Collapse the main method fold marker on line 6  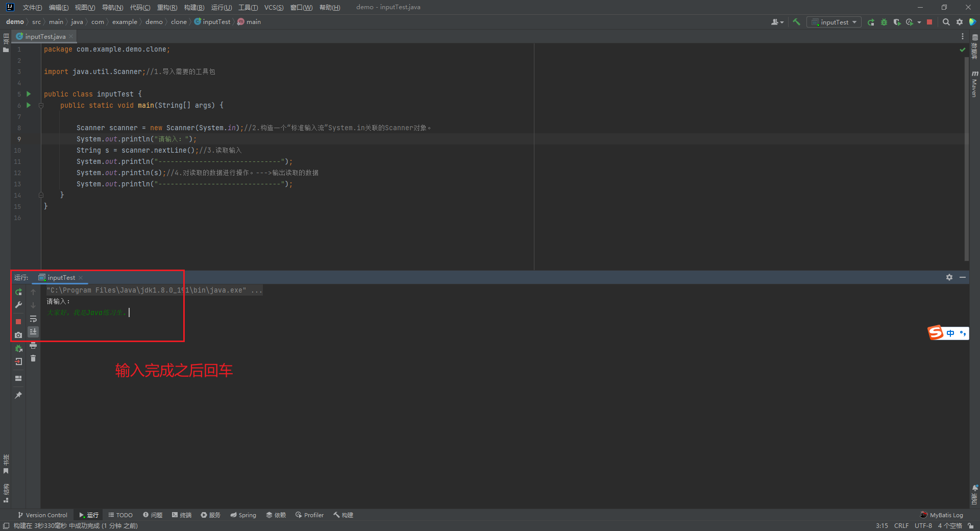click(x=41, y=106)
